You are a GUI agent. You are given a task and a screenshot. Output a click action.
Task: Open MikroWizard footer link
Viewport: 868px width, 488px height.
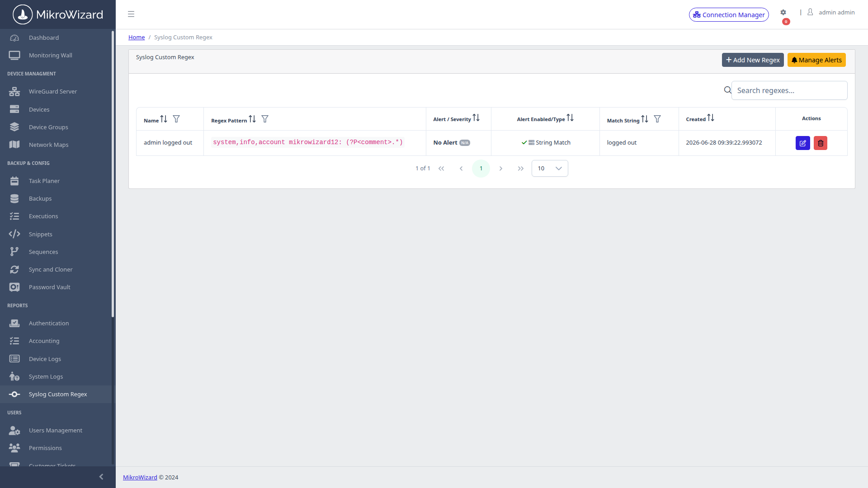point(140,478)
